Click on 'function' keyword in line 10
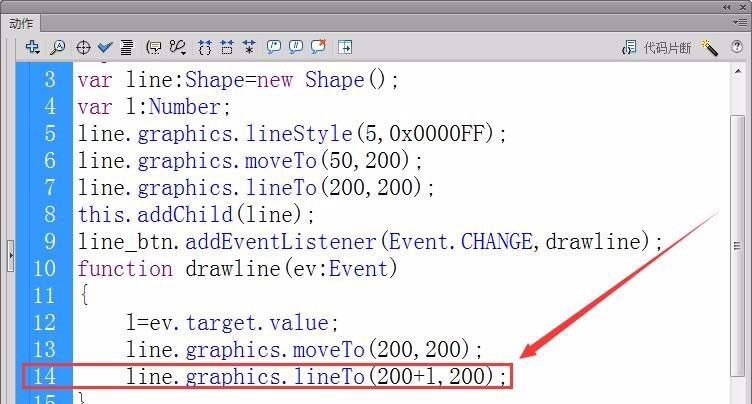 pyautogui.click(x=125, y=269)
